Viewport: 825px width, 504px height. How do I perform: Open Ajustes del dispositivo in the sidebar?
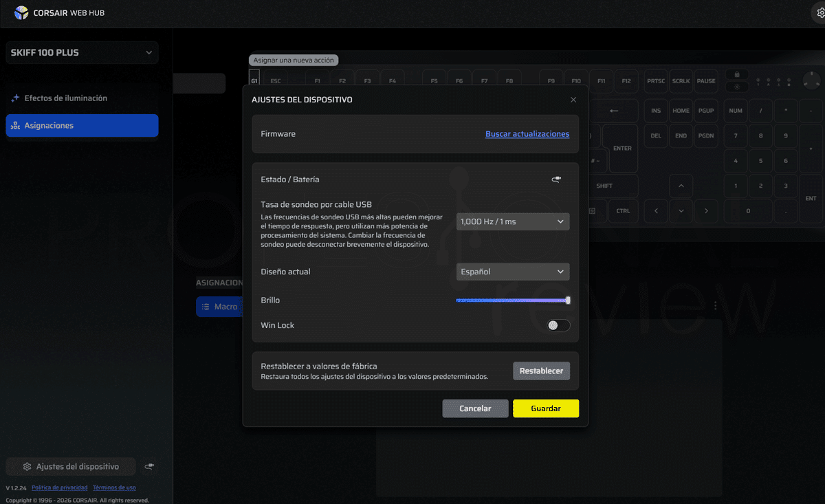pyautogui.click(x=71, y=467)
